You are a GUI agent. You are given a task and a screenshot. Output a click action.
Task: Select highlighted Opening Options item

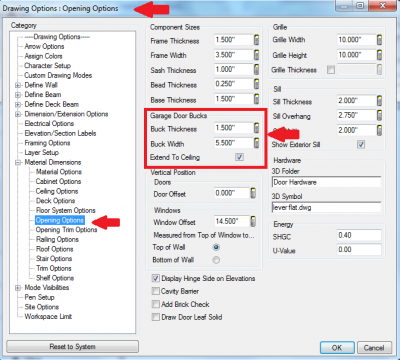tap(60, 220)
